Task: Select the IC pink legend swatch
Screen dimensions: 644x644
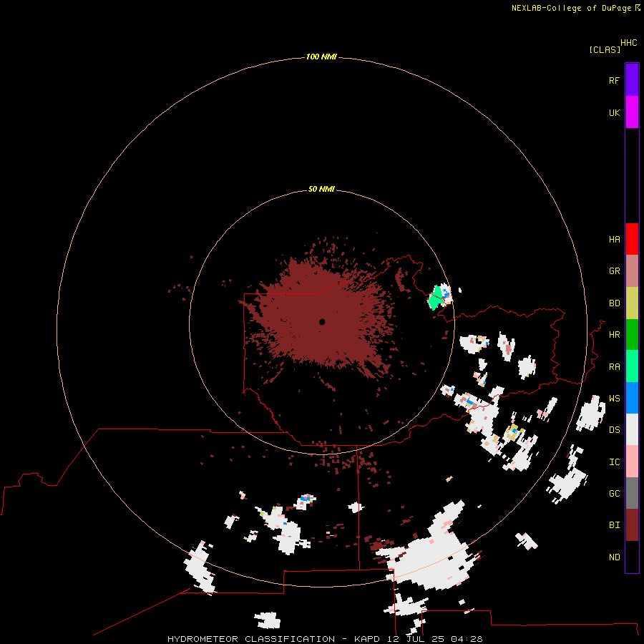Action: (632, 462)
